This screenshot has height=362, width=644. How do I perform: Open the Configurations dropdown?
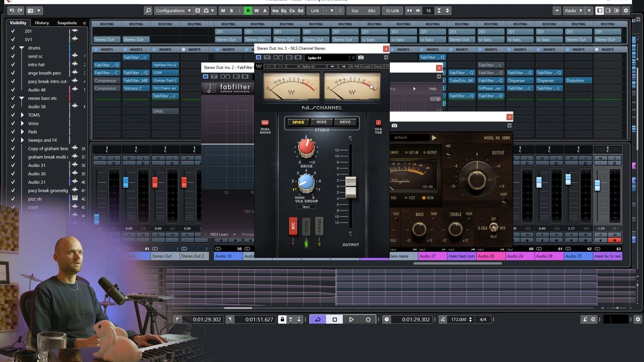[x=173, y=11]
